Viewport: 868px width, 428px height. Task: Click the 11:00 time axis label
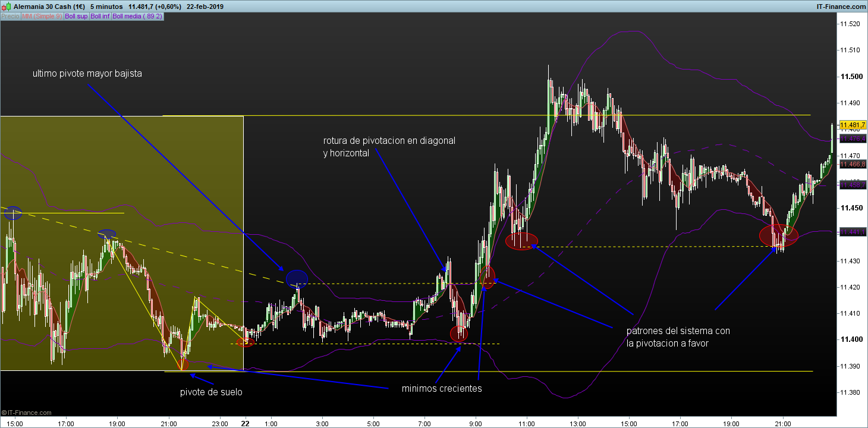tap(527, 424)
